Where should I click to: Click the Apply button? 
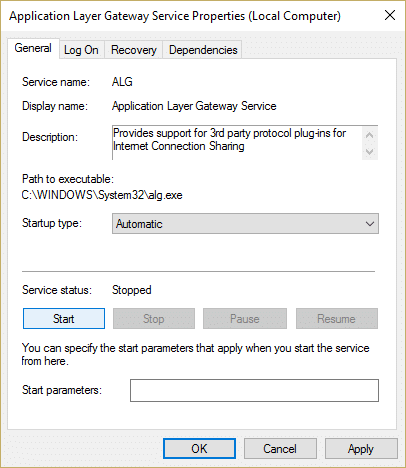[x=361, y=449]
